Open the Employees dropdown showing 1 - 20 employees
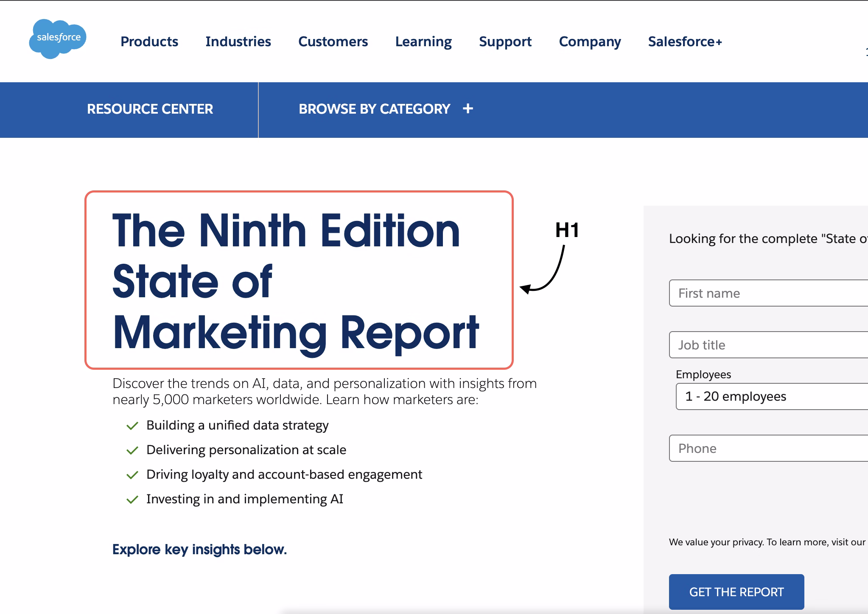Image resolution: width=868 pixels, height=614 pixels. click(772, 396)
